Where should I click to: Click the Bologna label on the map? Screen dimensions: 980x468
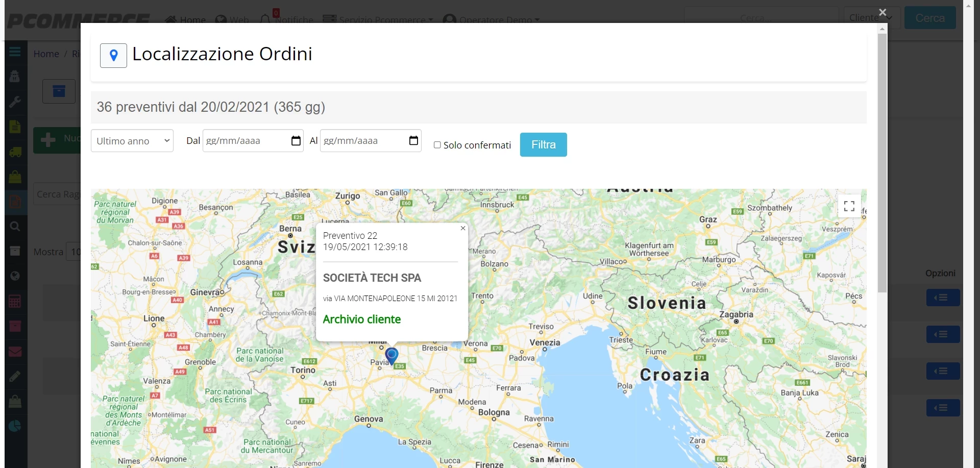[x=494, y=412]
